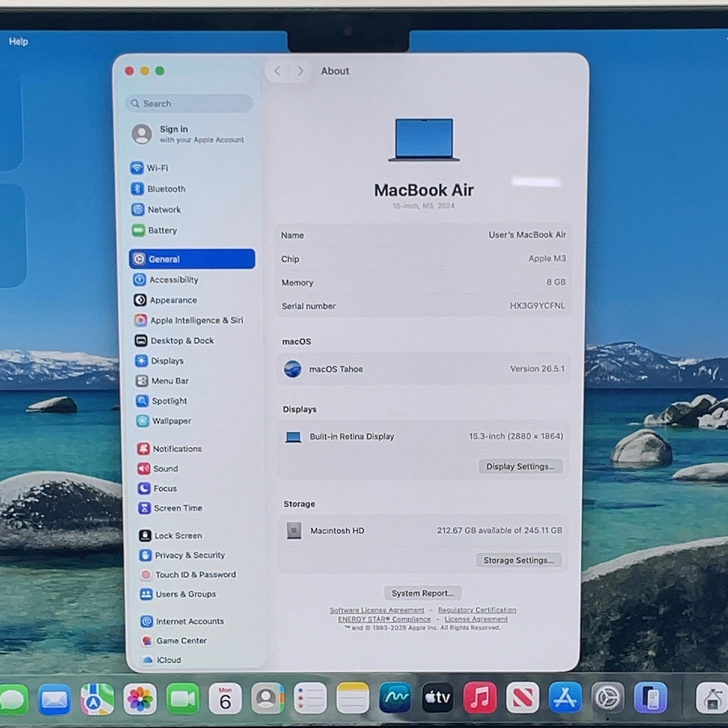
Task: Open Internet Accounts settings
Action: [x=182, y=622]
